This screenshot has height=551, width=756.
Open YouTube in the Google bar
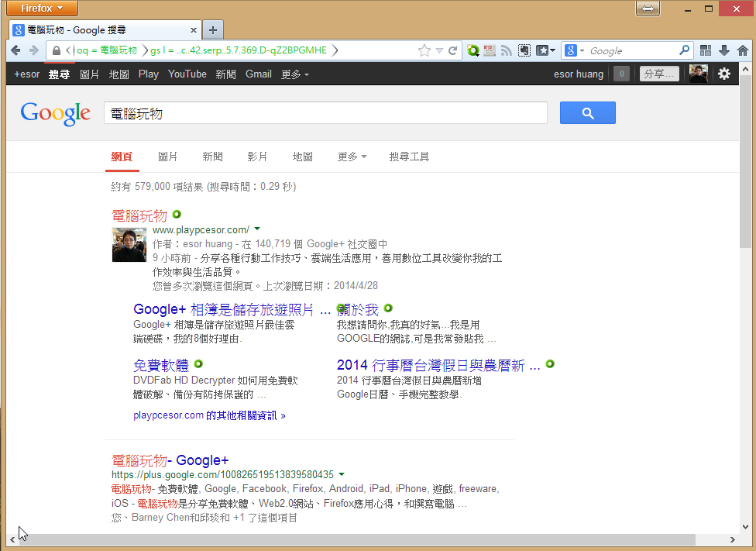(x=187, y=74)
